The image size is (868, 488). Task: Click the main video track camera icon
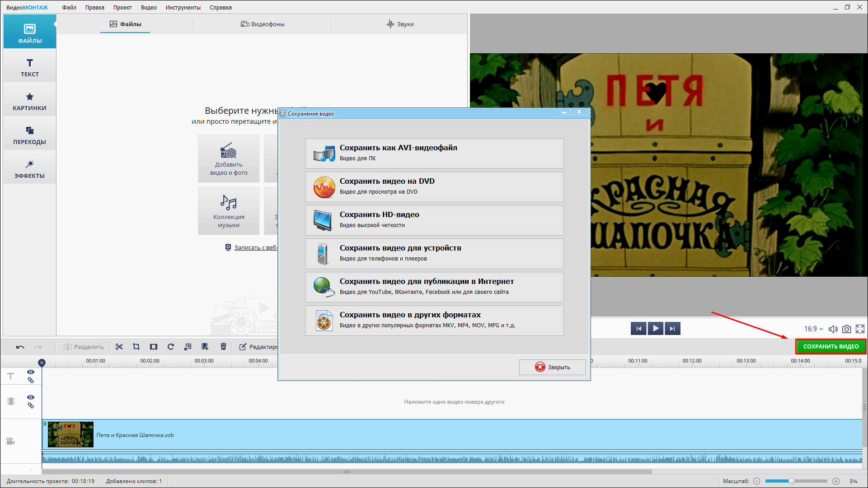[10, 441]
